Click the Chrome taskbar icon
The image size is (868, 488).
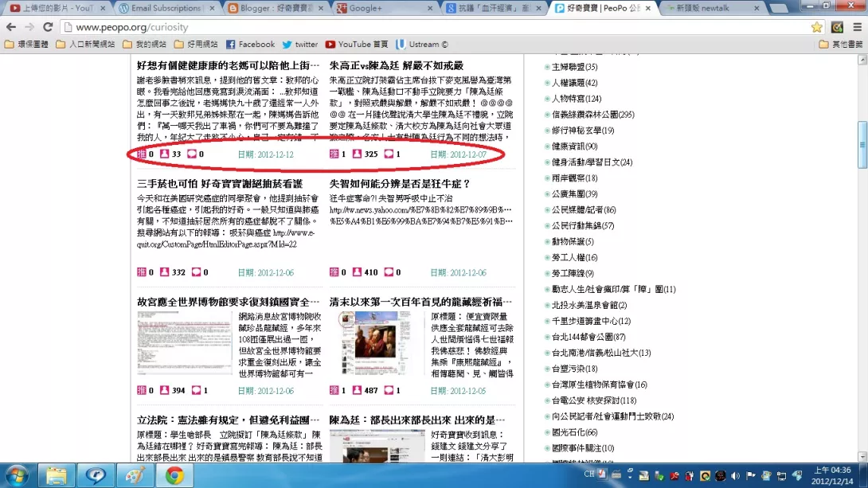click(x=174, y=476)
